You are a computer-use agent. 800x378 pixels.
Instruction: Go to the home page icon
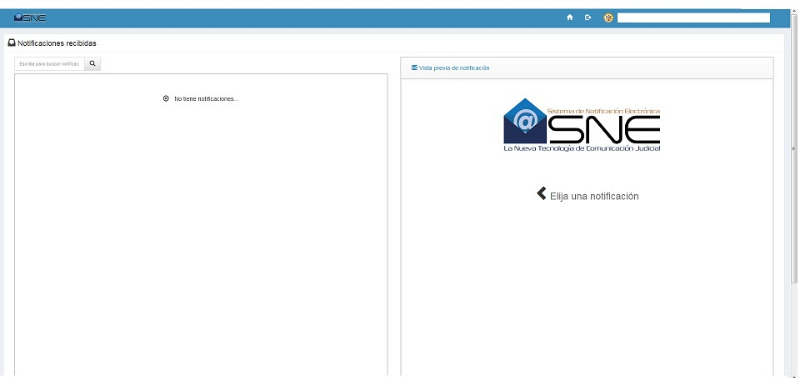[x=570, y=17]
